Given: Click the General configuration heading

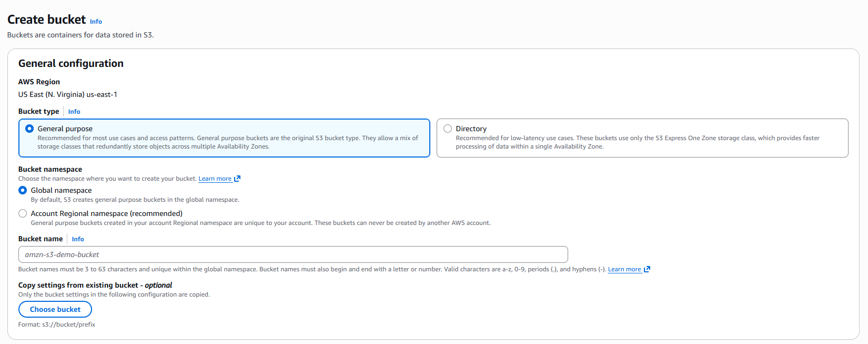Looking at the screenshot, I should pyautogui.click(x=71, y=63).
